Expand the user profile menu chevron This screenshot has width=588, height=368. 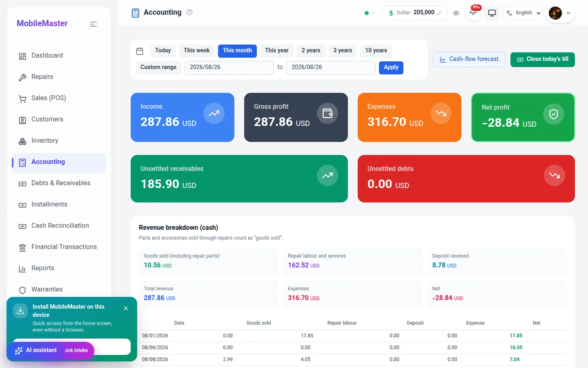coord(568,13)
